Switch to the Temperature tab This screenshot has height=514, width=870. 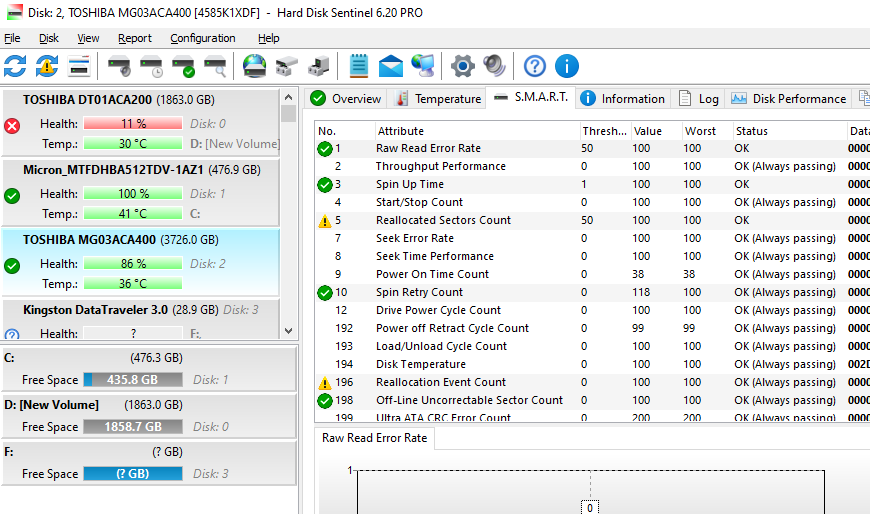point(438,98)
